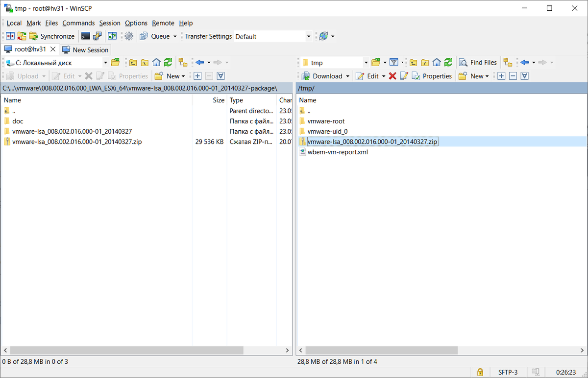588x378 pixels.
Task: Click the Explorer-style interface toggle icon
Action: [112, 36]
